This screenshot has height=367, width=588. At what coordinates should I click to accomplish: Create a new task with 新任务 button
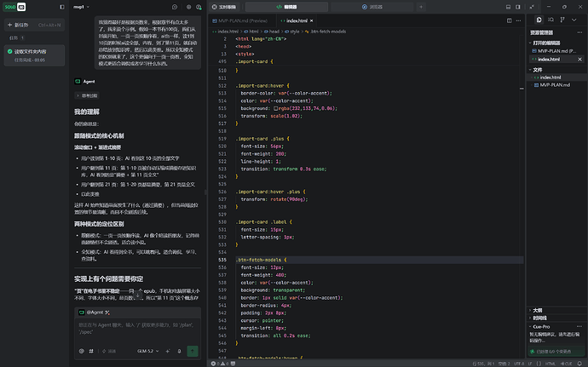point(34,25)
